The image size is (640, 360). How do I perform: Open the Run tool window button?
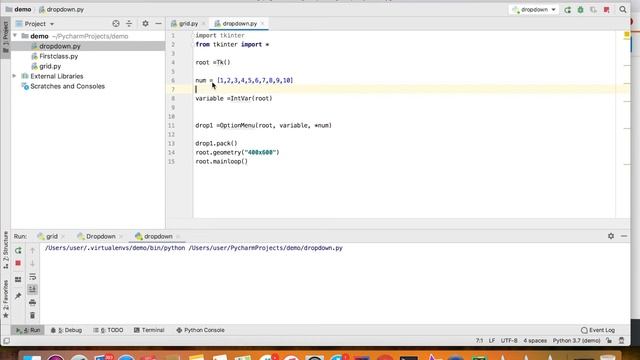tap(28, 330)
